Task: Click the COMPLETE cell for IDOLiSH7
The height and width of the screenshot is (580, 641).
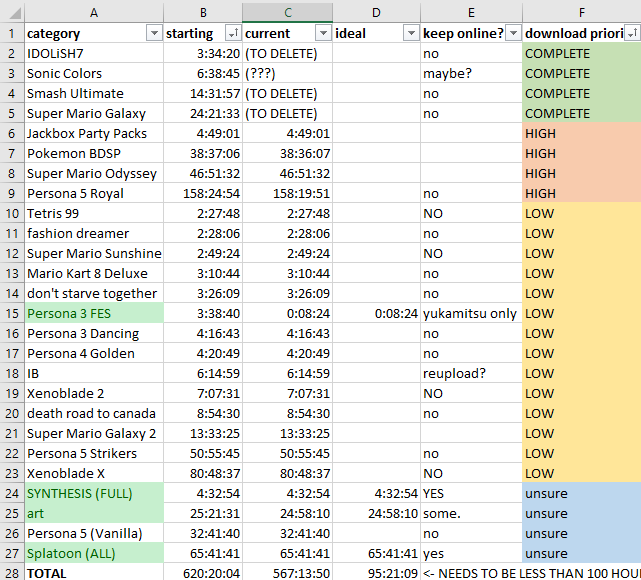Action: click(582, 54)
